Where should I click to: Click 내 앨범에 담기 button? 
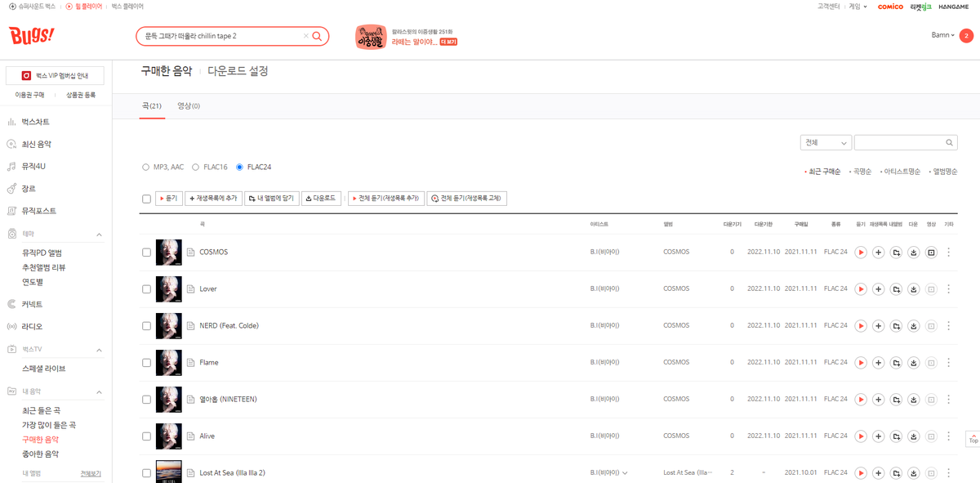[x=271, y=199]
